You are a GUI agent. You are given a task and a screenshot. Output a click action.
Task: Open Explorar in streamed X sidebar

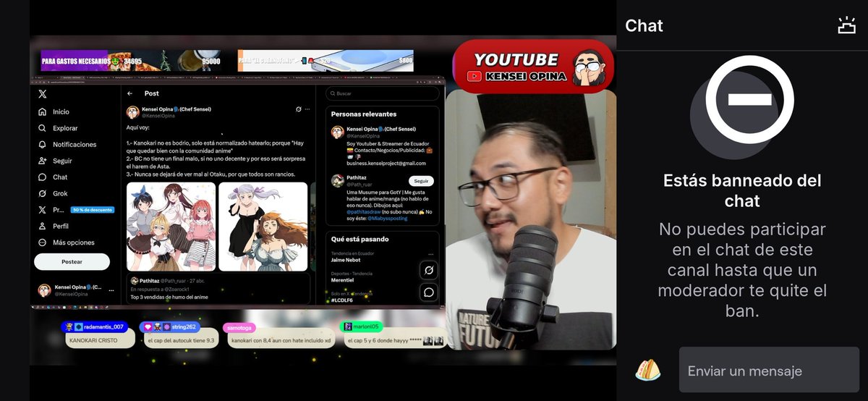(65, 128)
